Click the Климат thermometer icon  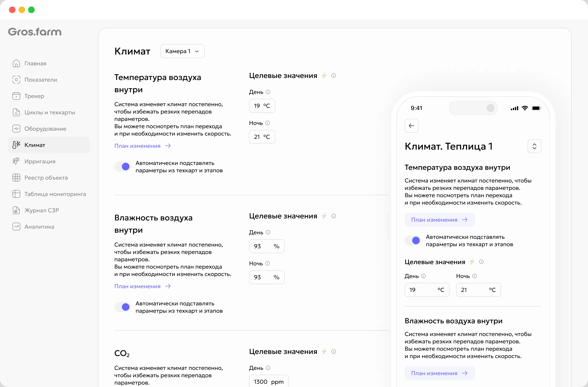pyautogui.click(x=16, y=145)
